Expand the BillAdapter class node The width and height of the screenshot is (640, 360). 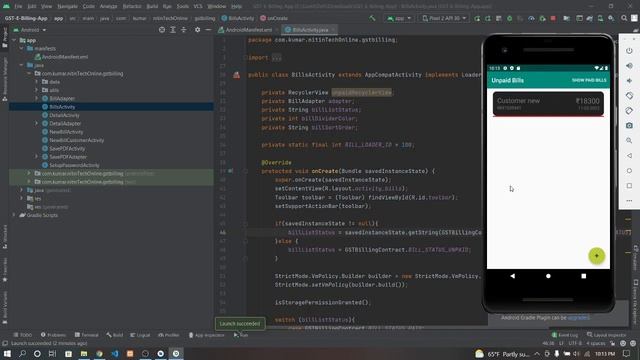36,98
